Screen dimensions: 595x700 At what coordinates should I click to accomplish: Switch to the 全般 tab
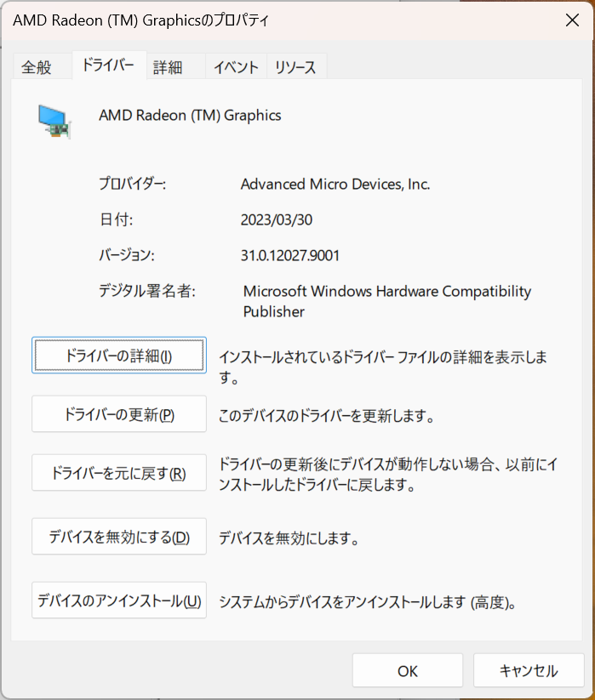[37, 67]
